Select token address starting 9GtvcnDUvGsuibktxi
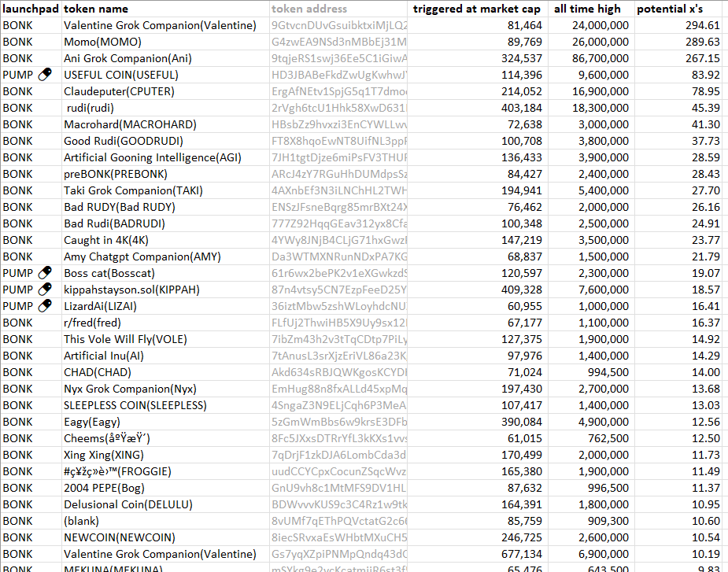728x572 pixels. 338,25
